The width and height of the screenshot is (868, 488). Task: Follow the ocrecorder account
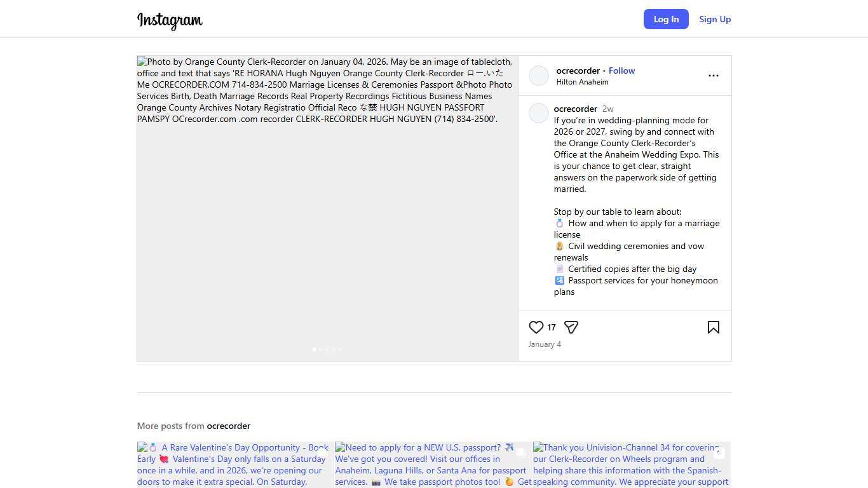621,71
